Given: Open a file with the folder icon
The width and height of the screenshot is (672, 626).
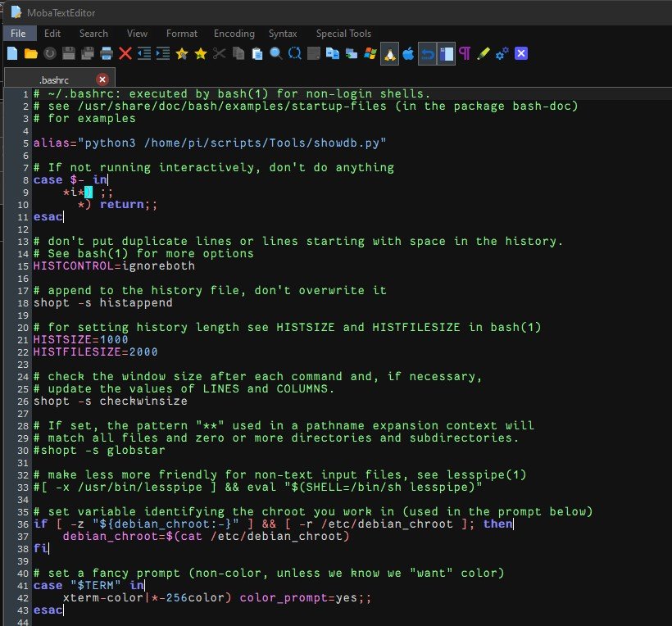Looking at the screenshot, I should [30, 54].
